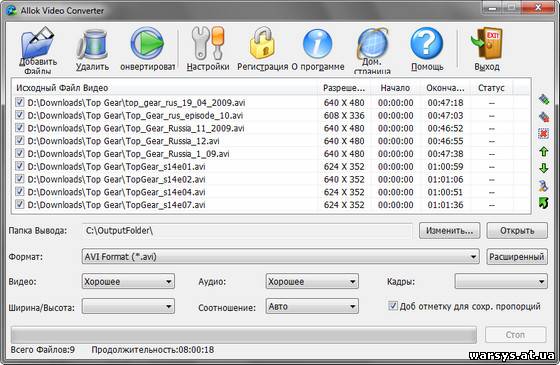Expand the Кадры frame rate dropdown

point(501,281)
